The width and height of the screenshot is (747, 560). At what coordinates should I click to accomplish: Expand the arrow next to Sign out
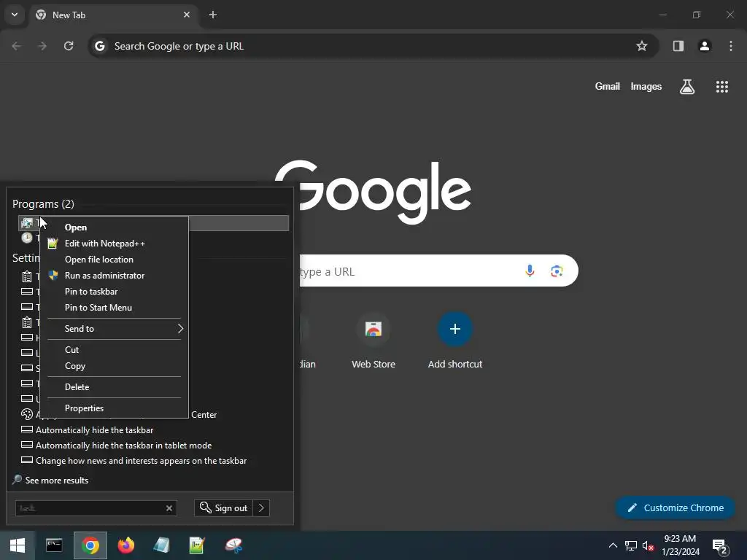click(x=261, y=508)
